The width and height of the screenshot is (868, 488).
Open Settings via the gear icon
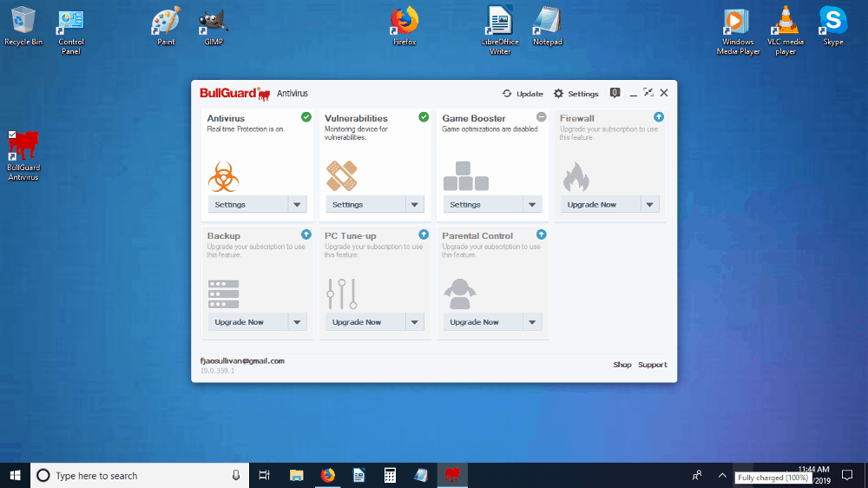pos(558,94)
